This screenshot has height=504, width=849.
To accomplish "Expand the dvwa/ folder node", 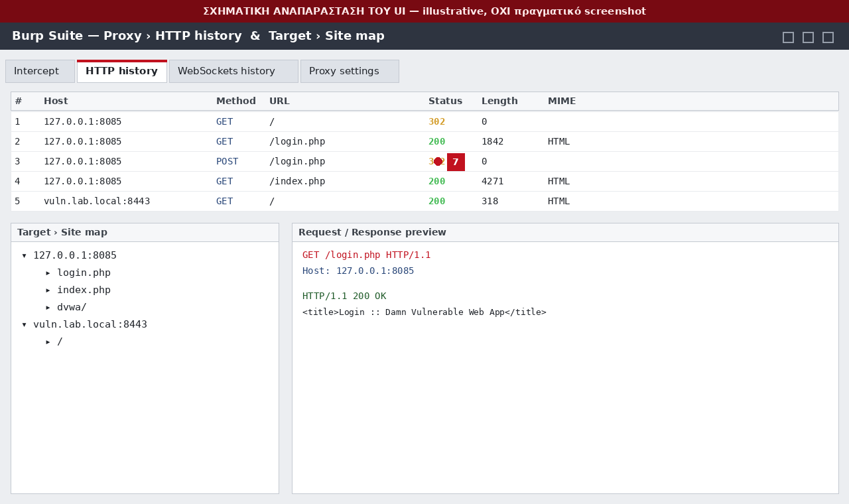I will tap(48, 308).
